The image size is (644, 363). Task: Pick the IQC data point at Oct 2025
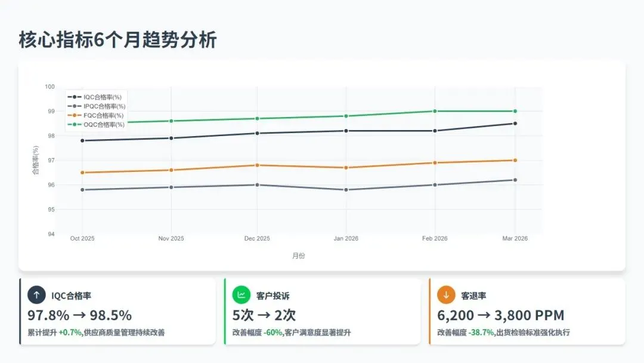click(x=82, y=141)
